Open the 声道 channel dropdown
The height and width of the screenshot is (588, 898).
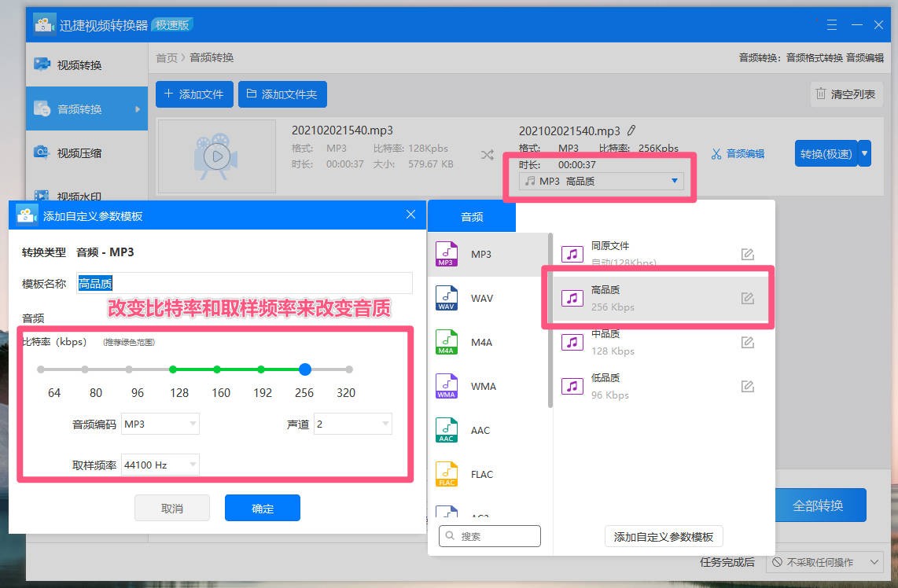click(352, 424)
